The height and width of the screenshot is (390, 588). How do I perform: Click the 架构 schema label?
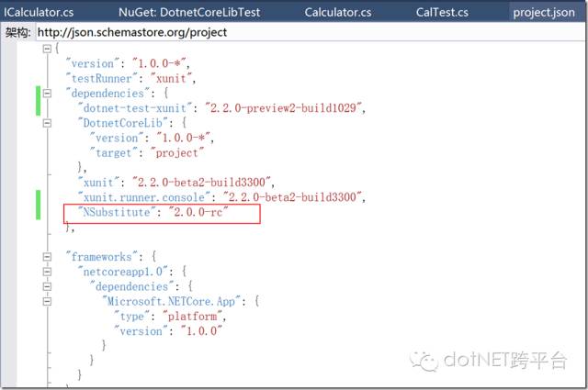tap(17, 33)
